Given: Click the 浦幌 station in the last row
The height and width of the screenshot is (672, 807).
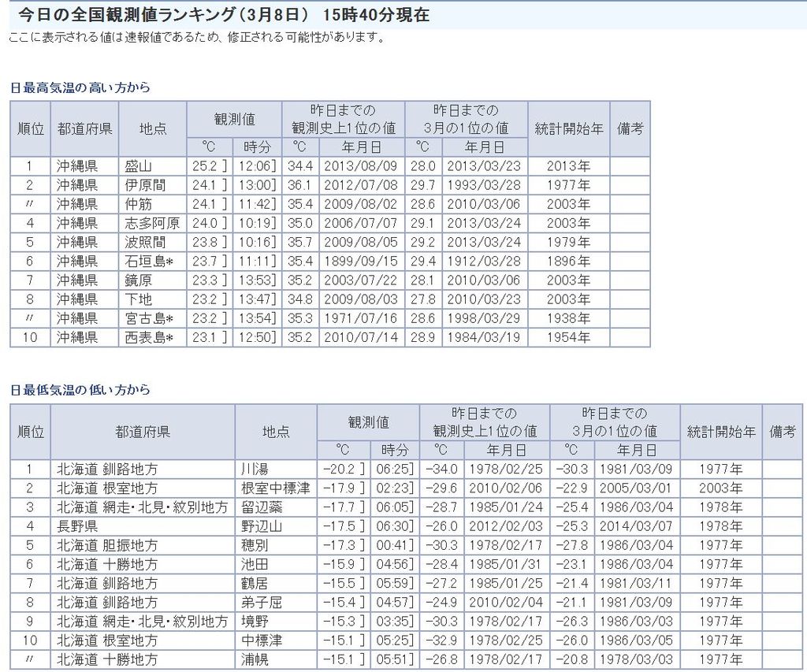Looking at the screenshot, I should click(x=255, y=659).
